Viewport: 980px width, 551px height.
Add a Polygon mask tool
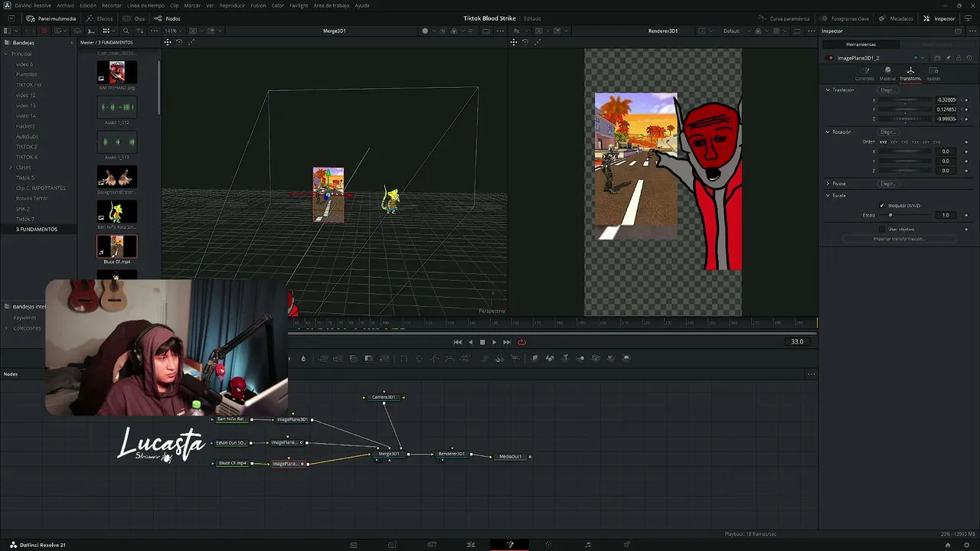(x=435, y=358)
